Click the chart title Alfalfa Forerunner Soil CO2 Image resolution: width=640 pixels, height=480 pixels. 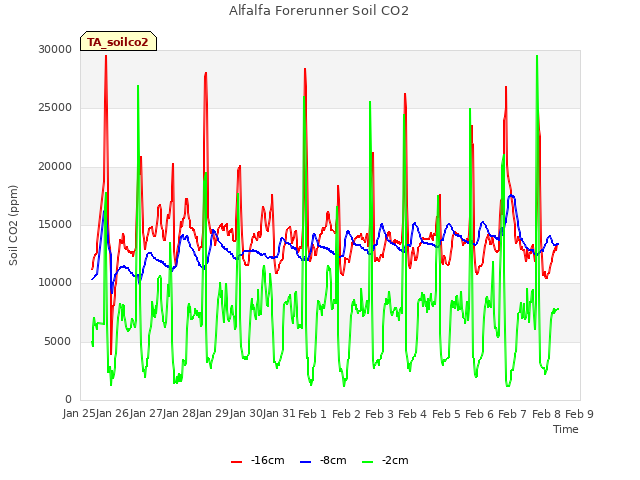tap(319, 11)
